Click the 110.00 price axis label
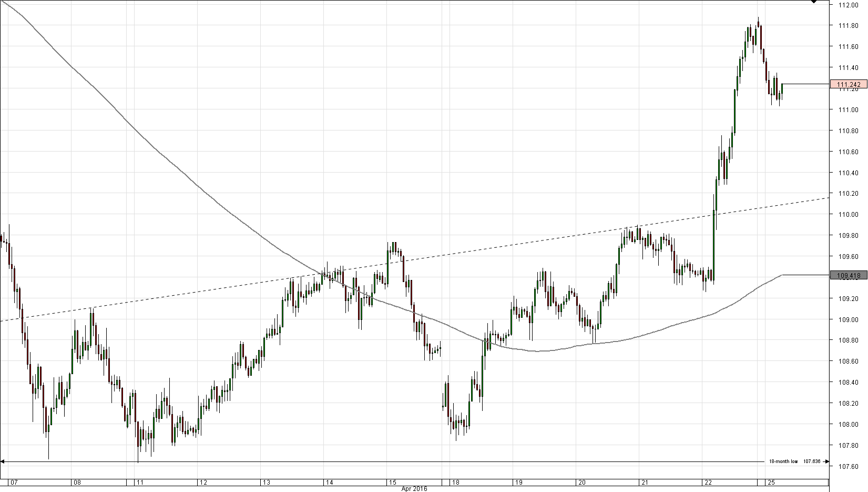Viewport: 868px width, 492px height. click(x=848, y=215)
